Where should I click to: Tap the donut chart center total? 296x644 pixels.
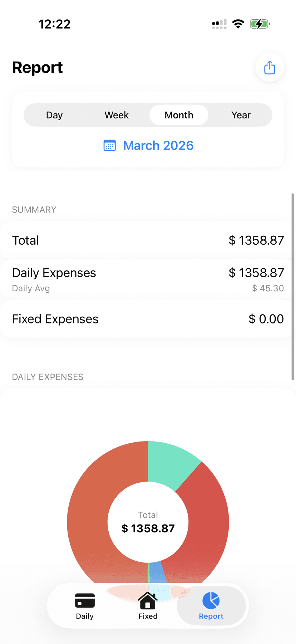click(x=148, y=522)
